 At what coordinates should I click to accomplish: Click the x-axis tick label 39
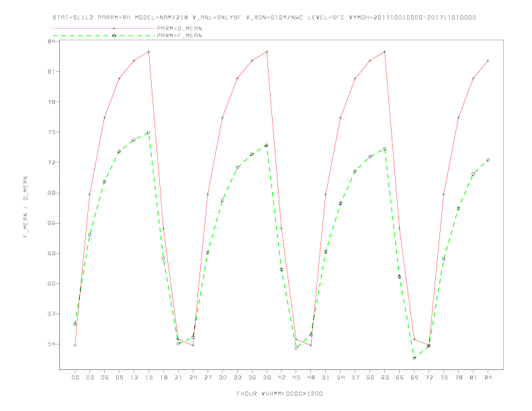point(267,377)
